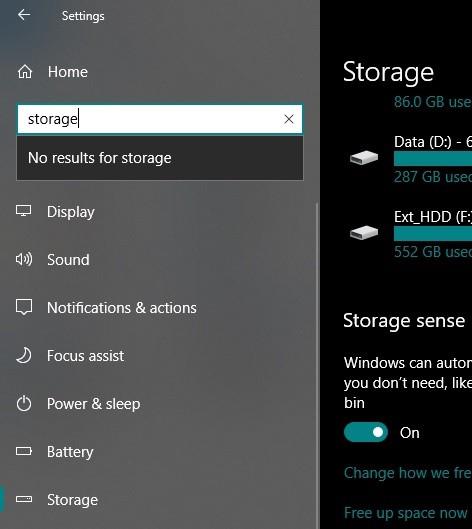Click the Storage drive icon in sidebar

[24, 499]
